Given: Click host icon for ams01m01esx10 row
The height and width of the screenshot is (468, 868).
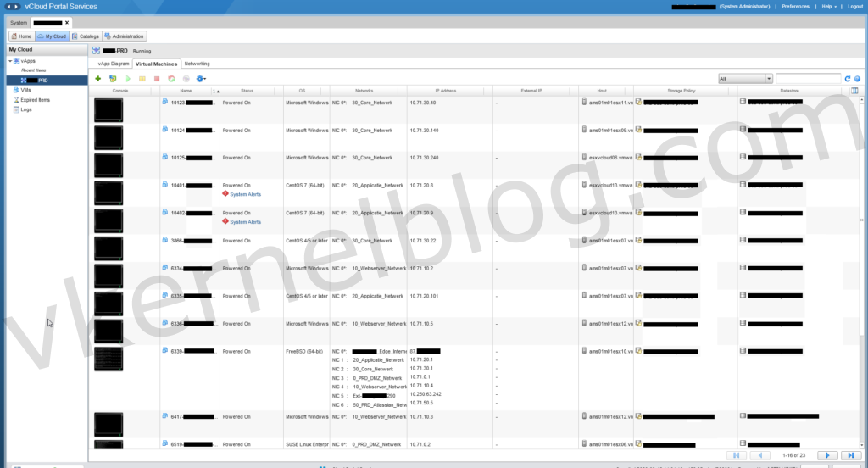Looking at the screenshot, I should (x=584, y=351).
